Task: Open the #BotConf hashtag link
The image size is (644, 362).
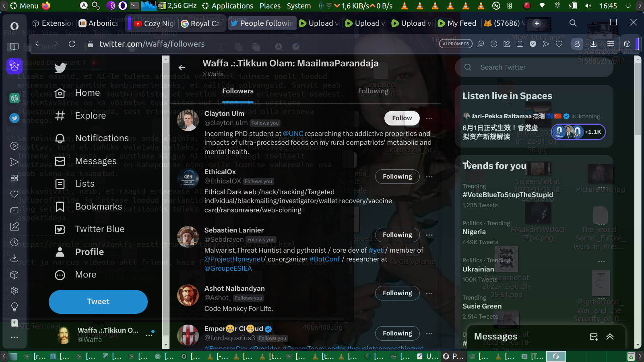Action: click(x=324, y=259)
